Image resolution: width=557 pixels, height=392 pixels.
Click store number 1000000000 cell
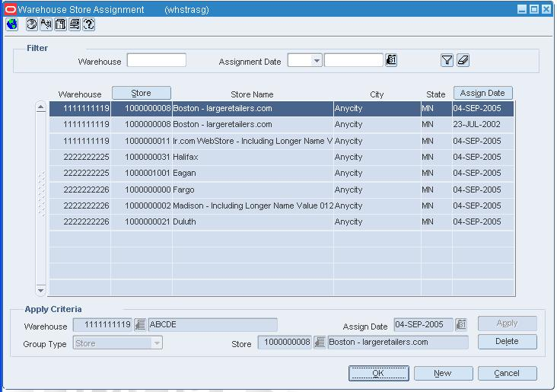point(142,190)
